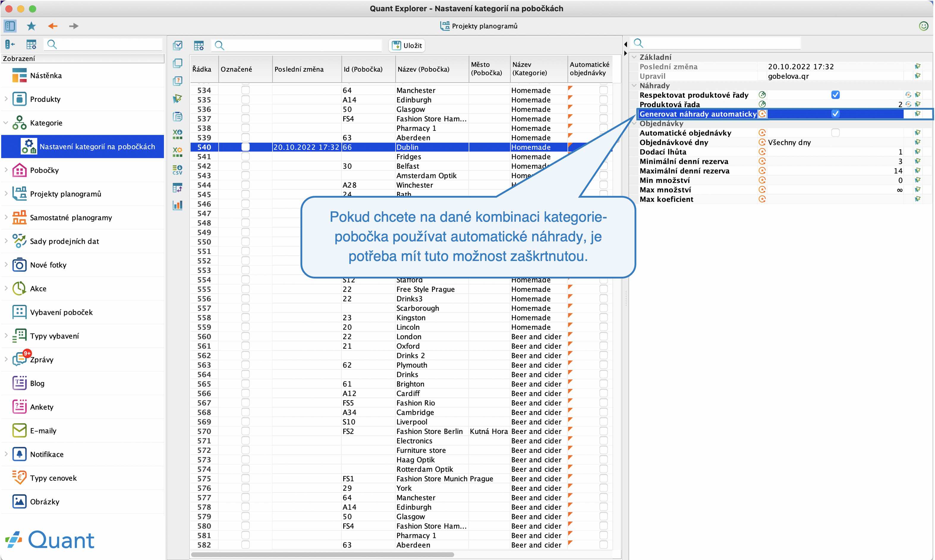Click the green clock icon beside Produktová řada
This screenshot has height=560, width=935.
pos(762,104)
